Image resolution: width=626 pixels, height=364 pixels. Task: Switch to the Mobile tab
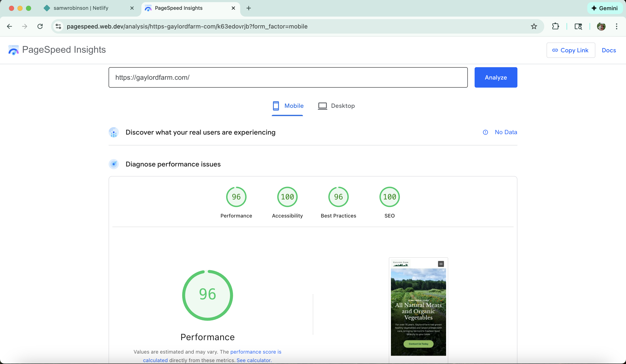tap(287, 106)
